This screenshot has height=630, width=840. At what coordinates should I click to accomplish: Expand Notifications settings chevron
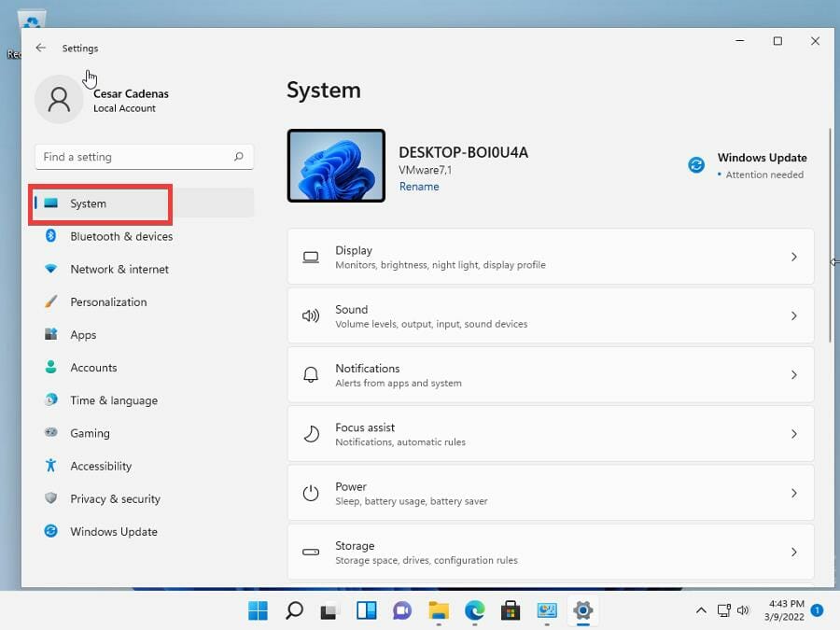pos(794,375)
